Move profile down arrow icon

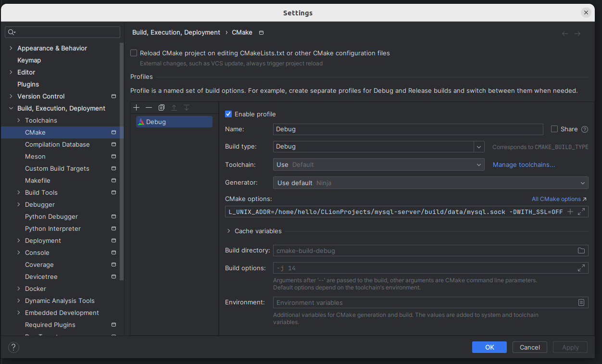click(187, 108)
